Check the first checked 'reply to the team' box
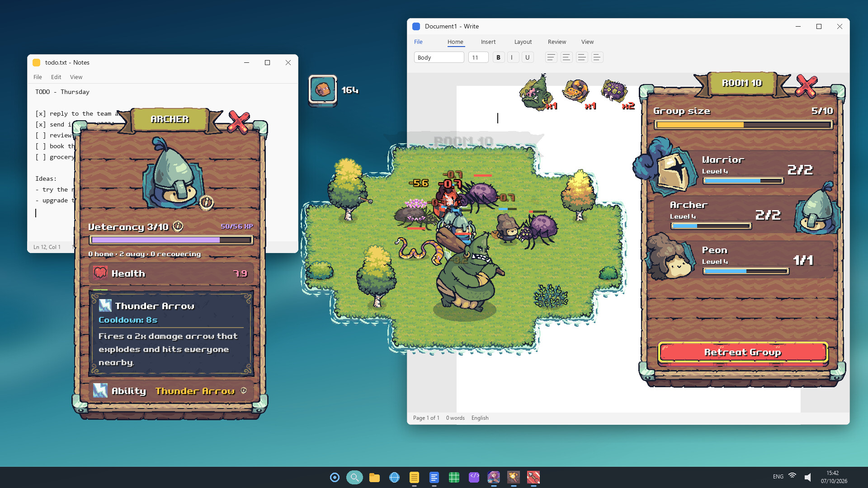 (41, 113)
